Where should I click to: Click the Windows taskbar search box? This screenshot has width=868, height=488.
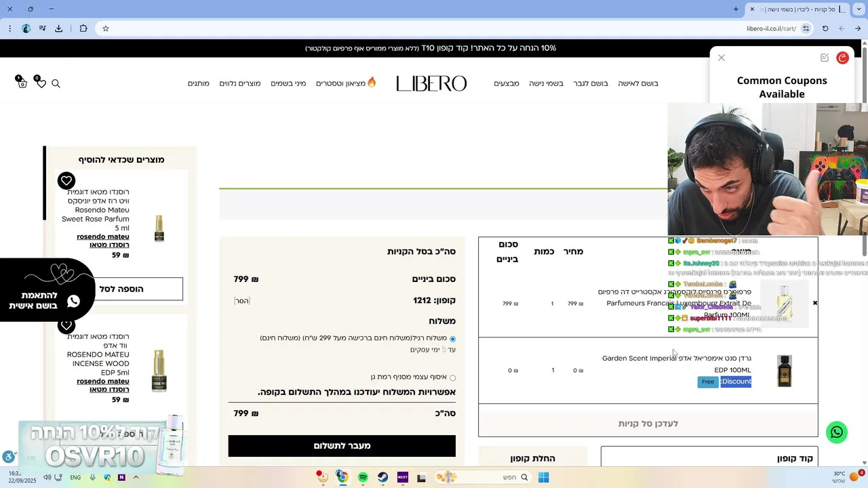482,477
